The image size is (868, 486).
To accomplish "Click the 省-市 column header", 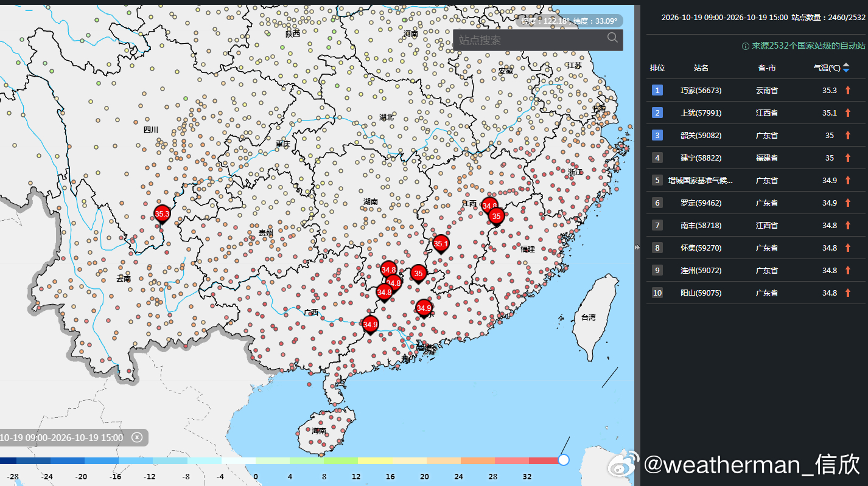I will pyautogui.click(x=767, y=68).
